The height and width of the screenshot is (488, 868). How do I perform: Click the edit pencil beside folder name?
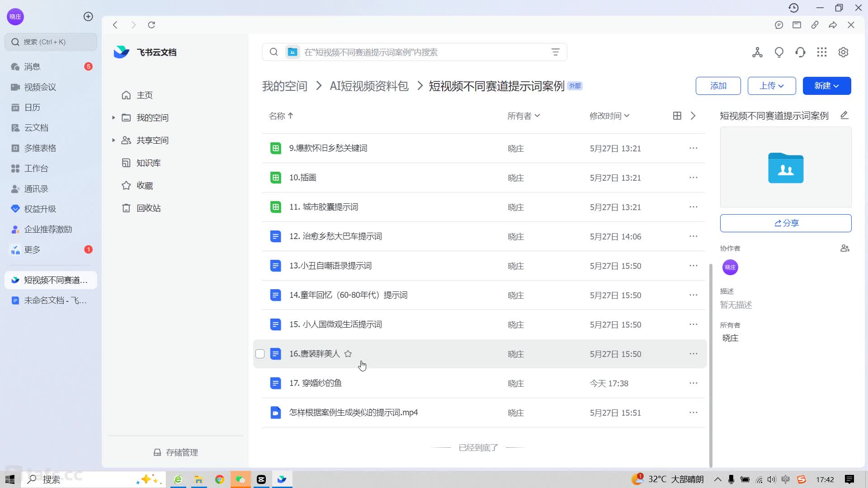click(844, 115)
